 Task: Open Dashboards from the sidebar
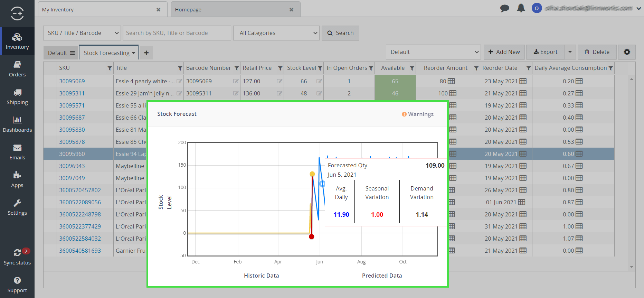tap(17, 124)
